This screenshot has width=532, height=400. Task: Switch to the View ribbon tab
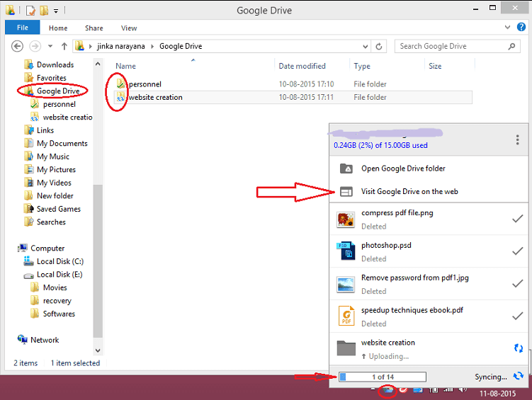coord(129,28)
